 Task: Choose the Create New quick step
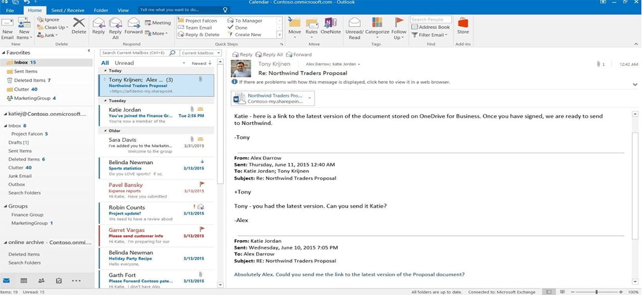244,35
